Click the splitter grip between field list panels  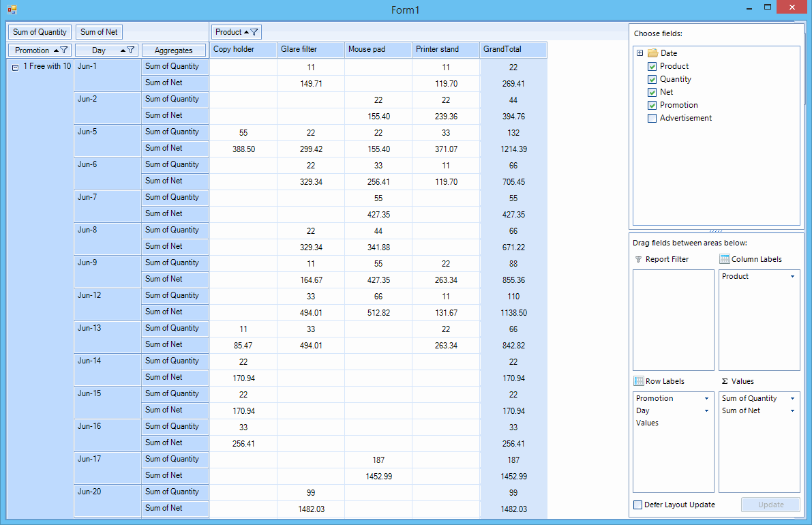(x=716, y=231)
